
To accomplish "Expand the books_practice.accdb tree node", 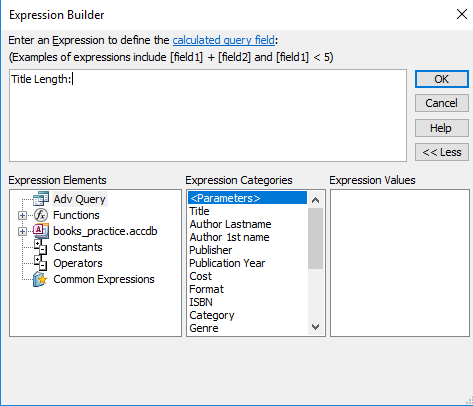I will point(22,231).
